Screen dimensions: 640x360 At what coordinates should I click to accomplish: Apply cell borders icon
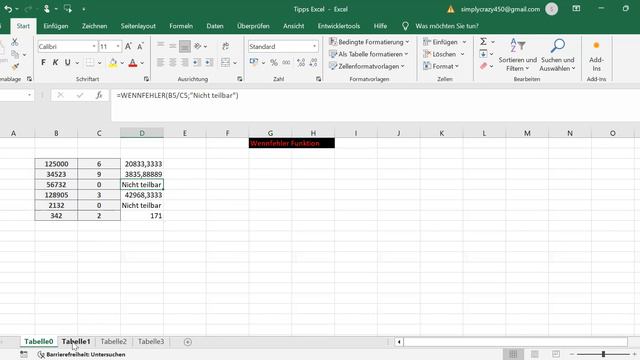(x=90, y=62)
